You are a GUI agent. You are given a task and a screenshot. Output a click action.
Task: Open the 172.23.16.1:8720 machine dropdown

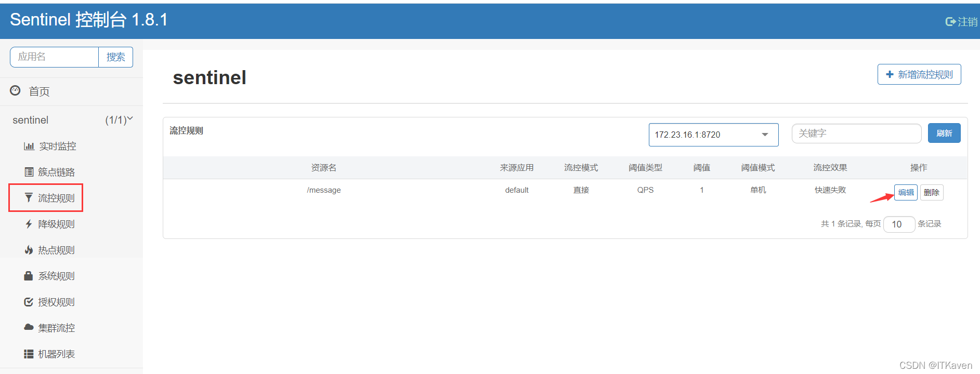tap(713, 135)
